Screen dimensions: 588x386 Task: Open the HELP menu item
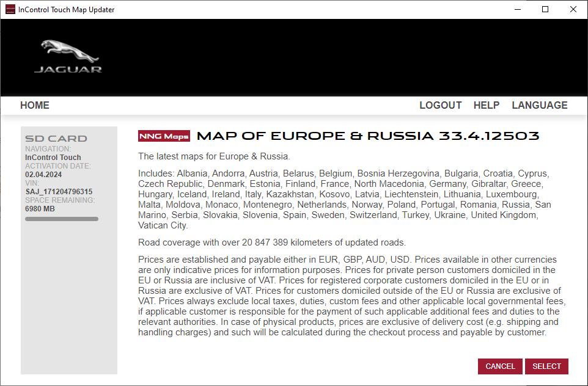pos(487,105)
